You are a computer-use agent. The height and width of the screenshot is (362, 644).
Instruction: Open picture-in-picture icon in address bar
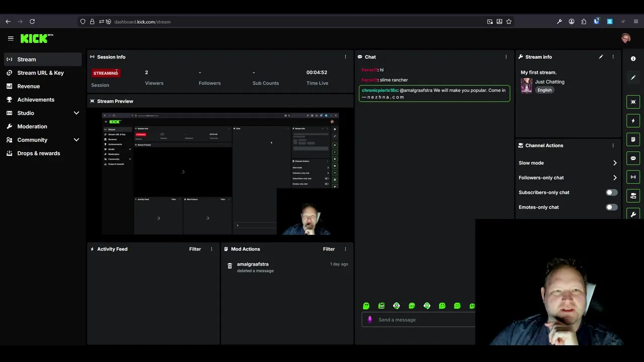pos(490,22)
